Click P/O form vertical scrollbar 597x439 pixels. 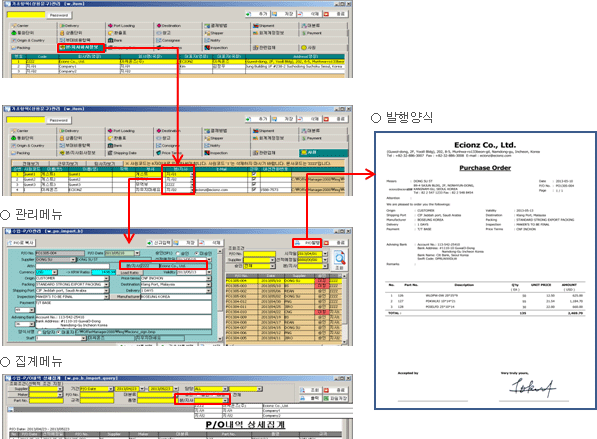pyautogui.click(x=219, y=295)
